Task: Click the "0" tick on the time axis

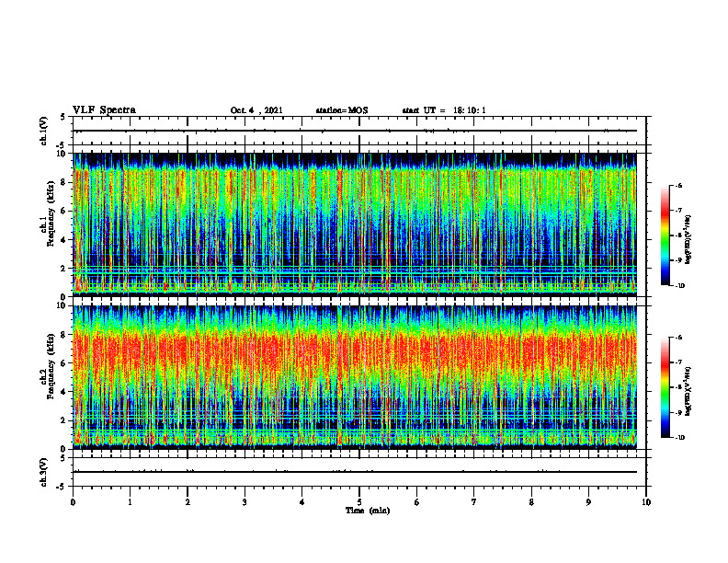Action: [73, 502]
